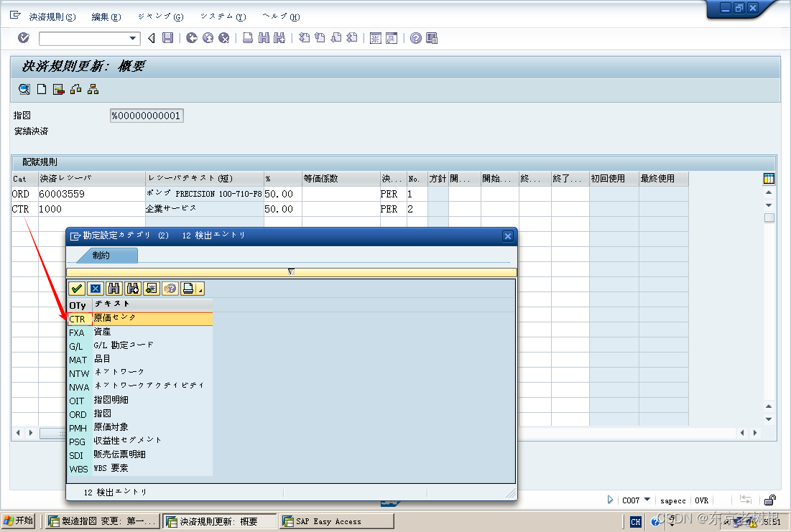The width and height of the screenshot is (791, 532).
Task: Click receiver cell 60003559
Action: (x=92, y=194)
